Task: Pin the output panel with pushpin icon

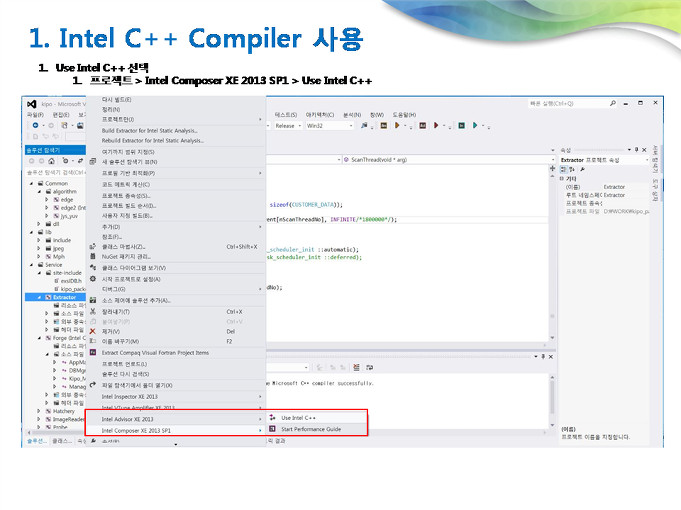Action: (x=543, y=357)
